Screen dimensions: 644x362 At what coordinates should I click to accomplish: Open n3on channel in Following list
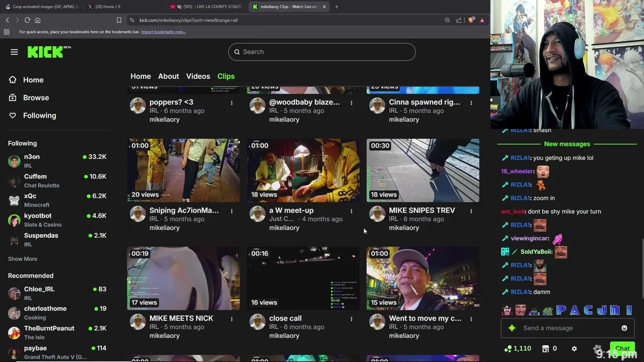coord(57,161)
